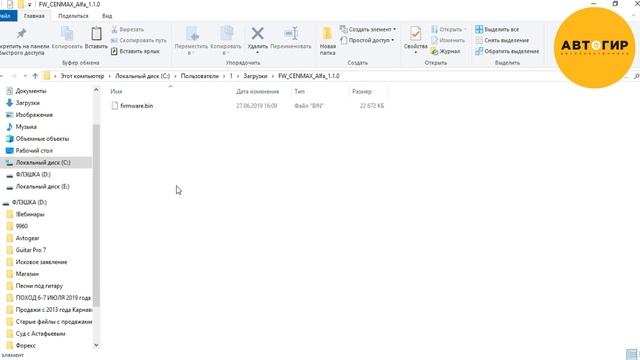Open Создать элемент dropdown

point(368,29)
